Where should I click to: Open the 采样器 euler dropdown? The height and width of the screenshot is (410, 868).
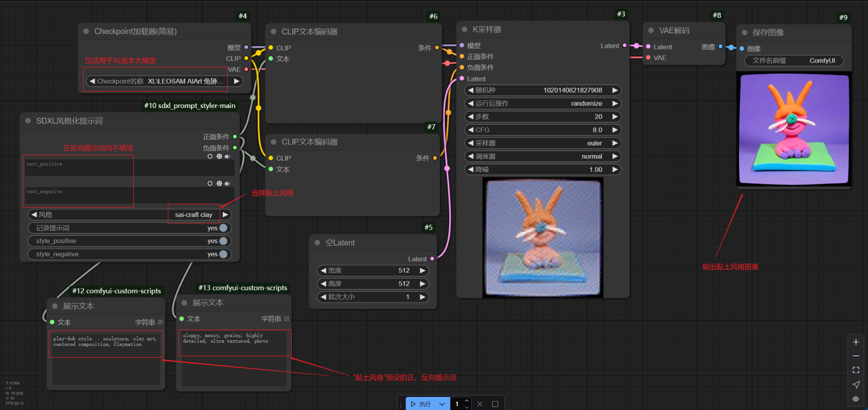[543, 143]
